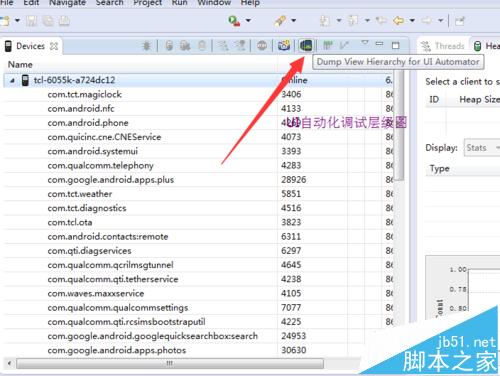Open the Display Stats combo box
This screenshot has width=500, height=376.
click(x=482, y=148)
